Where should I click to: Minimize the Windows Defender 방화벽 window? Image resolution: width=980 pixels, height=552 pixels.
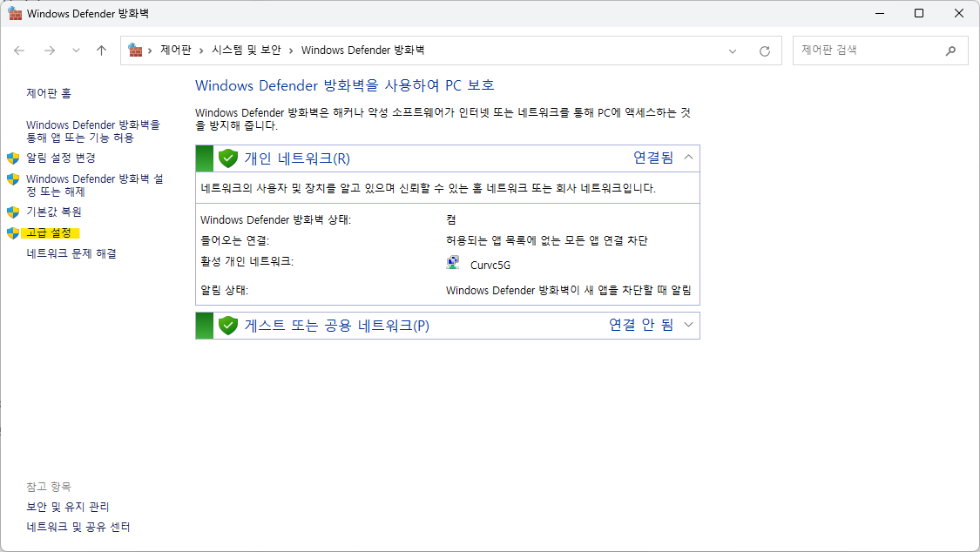tap(880, 13)
